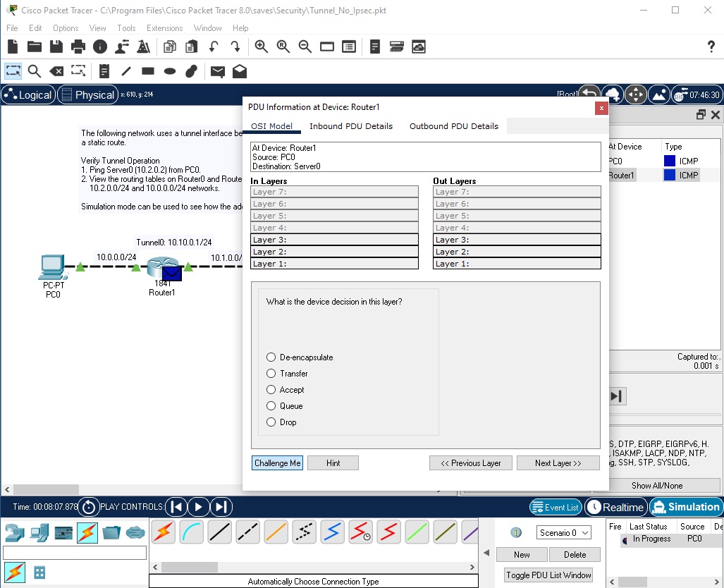
Task: Select De-encapsulate radio option
Action: pos(271,357)
